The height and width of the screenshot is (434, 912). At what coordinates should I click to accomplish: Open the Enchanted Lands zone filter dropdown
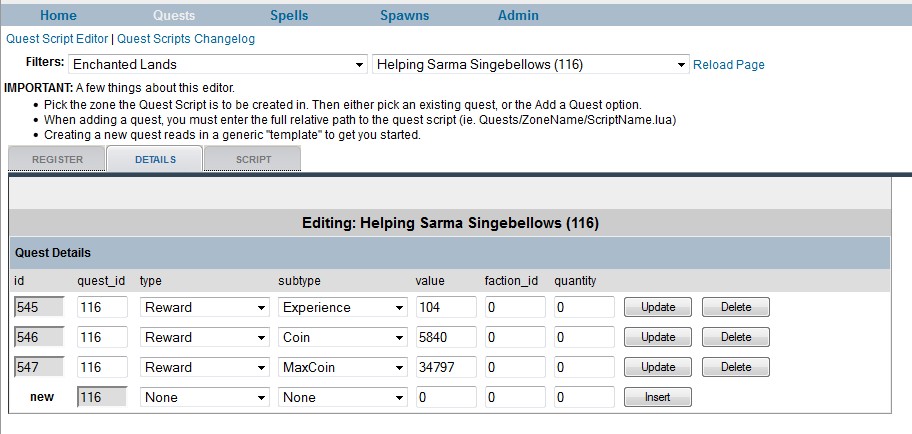point(218,65)
